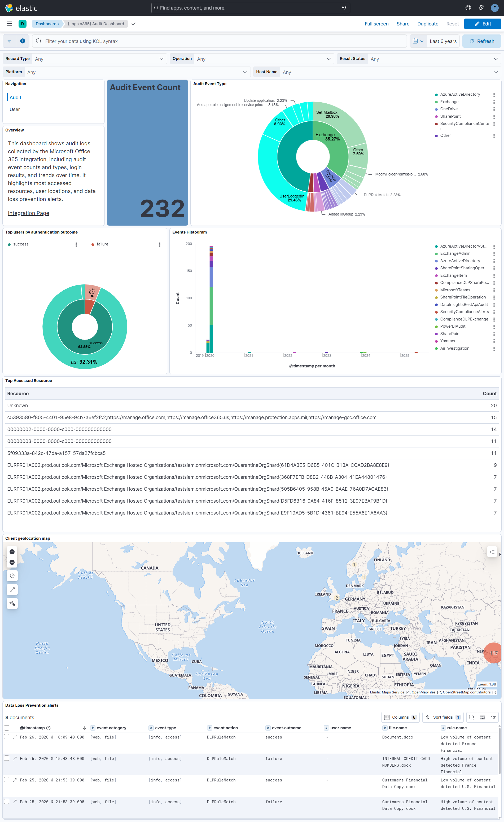Viewport: 504px width, 822px height.
Task: Open the main navigation hamburger menu
Action: pos(9,23)
